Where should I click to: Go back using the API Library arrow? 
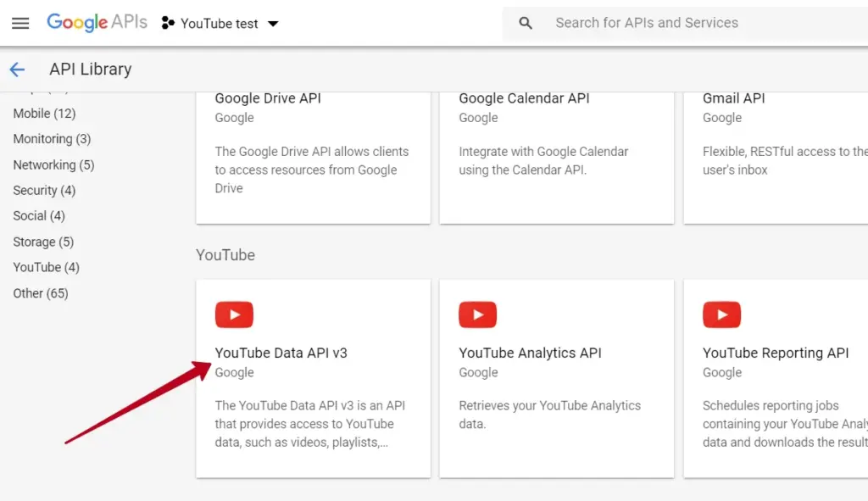(17, 70)
